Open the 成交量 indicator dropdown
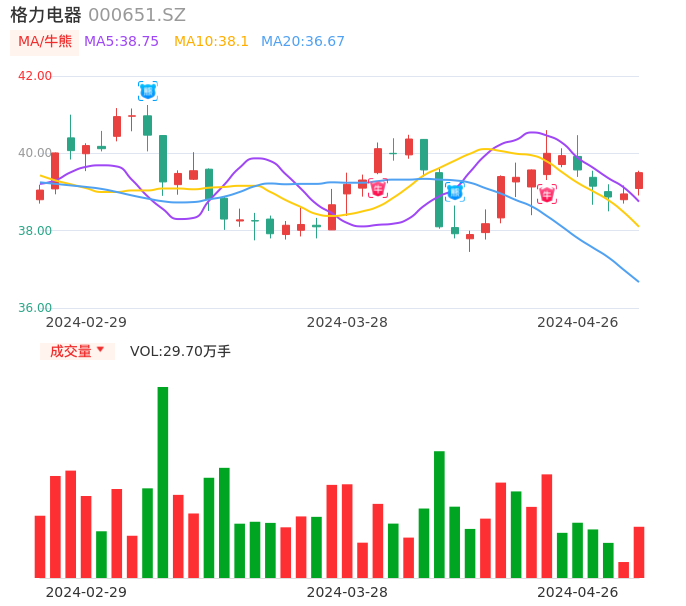 (77, 351)
